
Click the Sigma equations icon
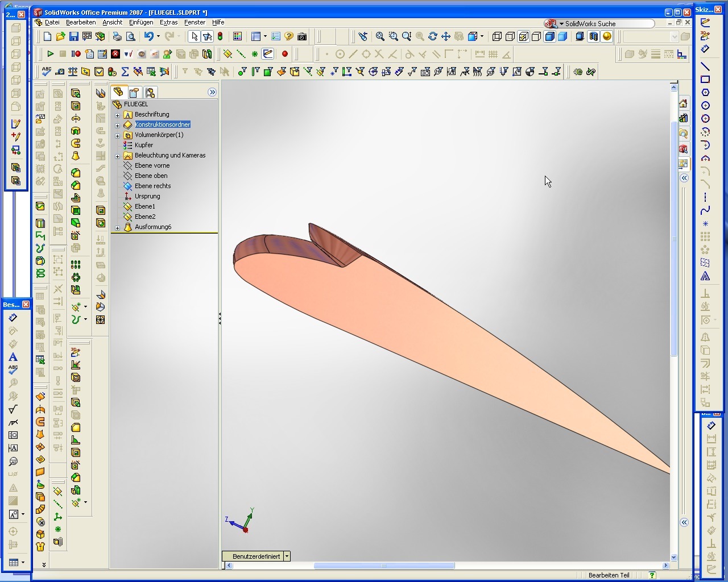click(x=125, y=72)
